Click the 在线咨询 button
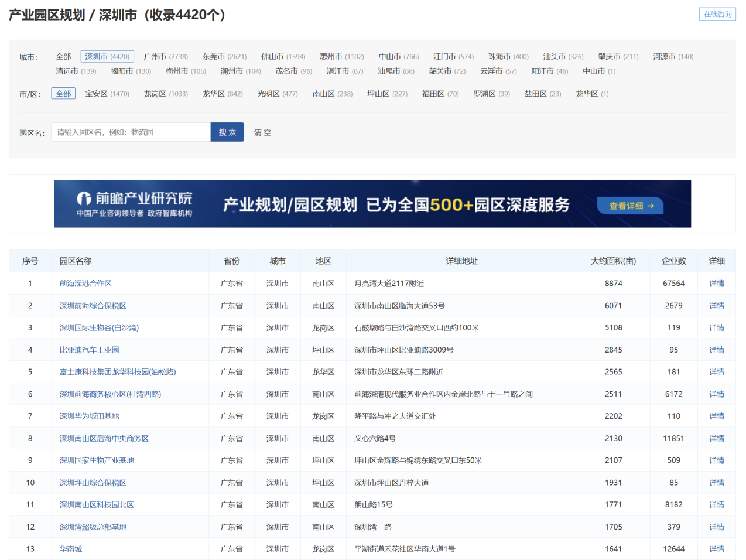This screenshot has height=560, width=746. tap(717, 14)
